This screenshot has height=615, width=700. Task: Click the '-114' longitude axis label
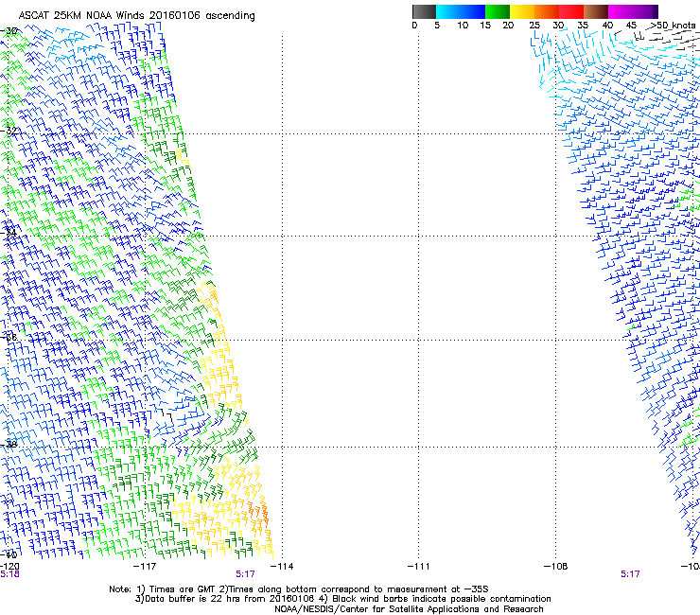282,567
